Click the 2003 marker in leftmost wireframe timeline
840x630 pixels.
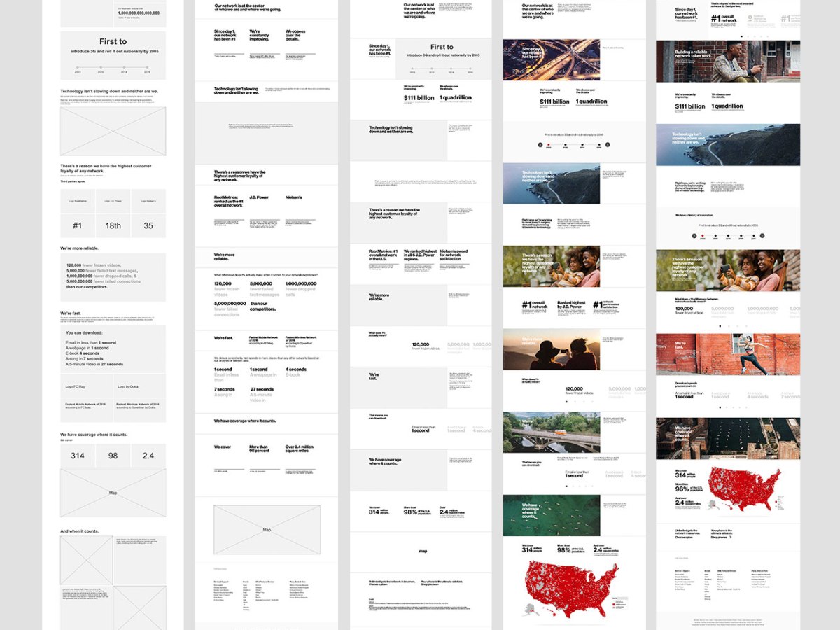pyautogui.click(x=78, y=68)
